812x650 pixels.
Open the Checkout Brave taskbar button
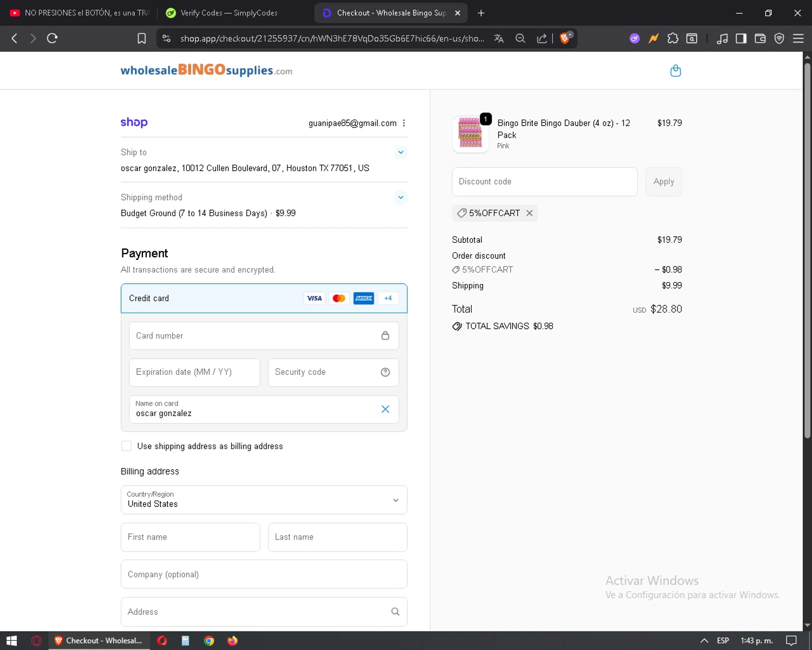pyautogui.click(x=98, y=641)
